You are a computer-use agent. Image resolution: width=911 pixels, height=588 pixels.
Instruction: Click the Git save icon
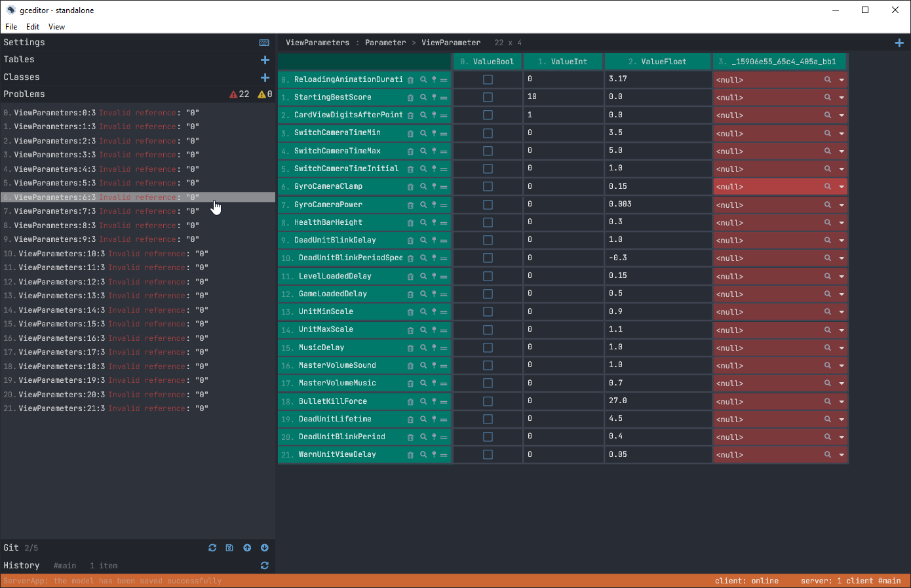(x=229, y=548)
